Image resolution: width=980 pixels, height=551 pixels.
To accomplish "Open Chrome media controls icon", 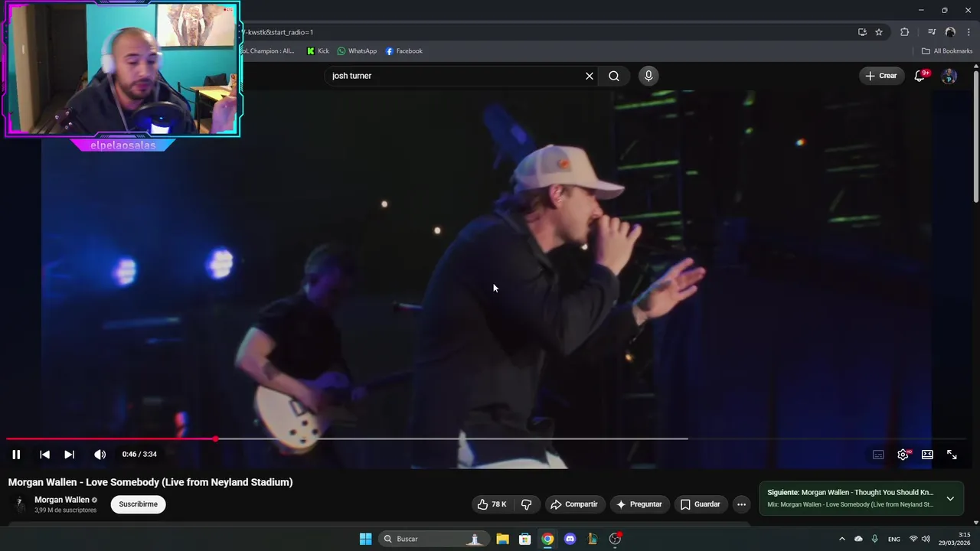I will pos(932,32).
